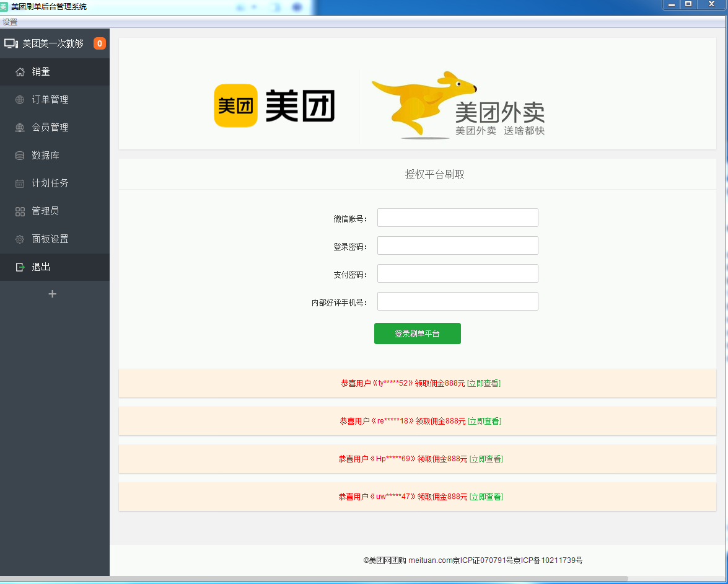This screenshot has height=584, width=728.
Task: Click the grid icon beside 管理员
Action: click(x=20, y=211)
